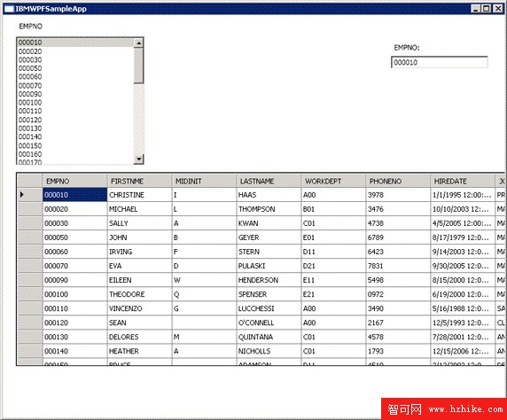Select 000140 in the EMPNO listbox
This screenshot has width=507, height=420.
pyautogui.click(x=75, y=136)
